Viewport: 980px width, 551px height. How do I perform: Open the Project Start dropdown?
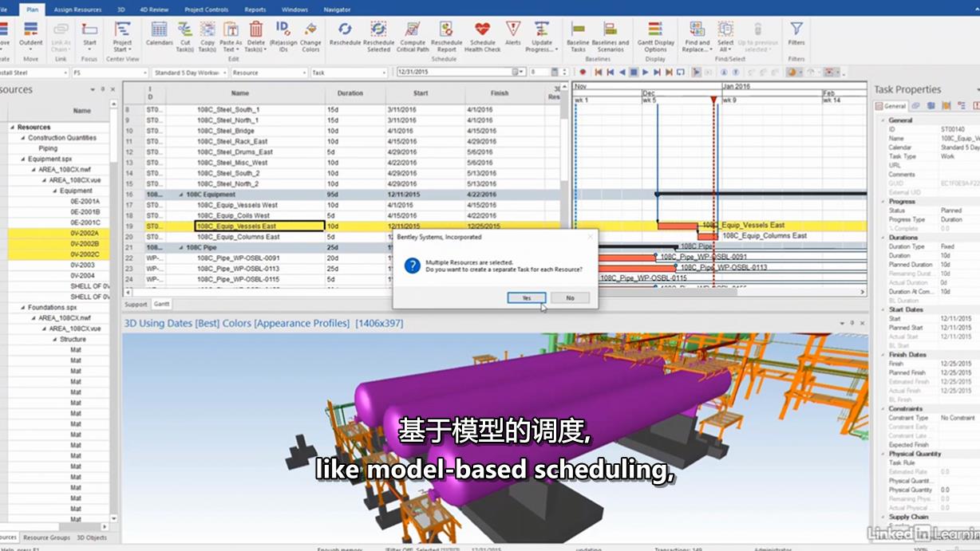point(122,49)
